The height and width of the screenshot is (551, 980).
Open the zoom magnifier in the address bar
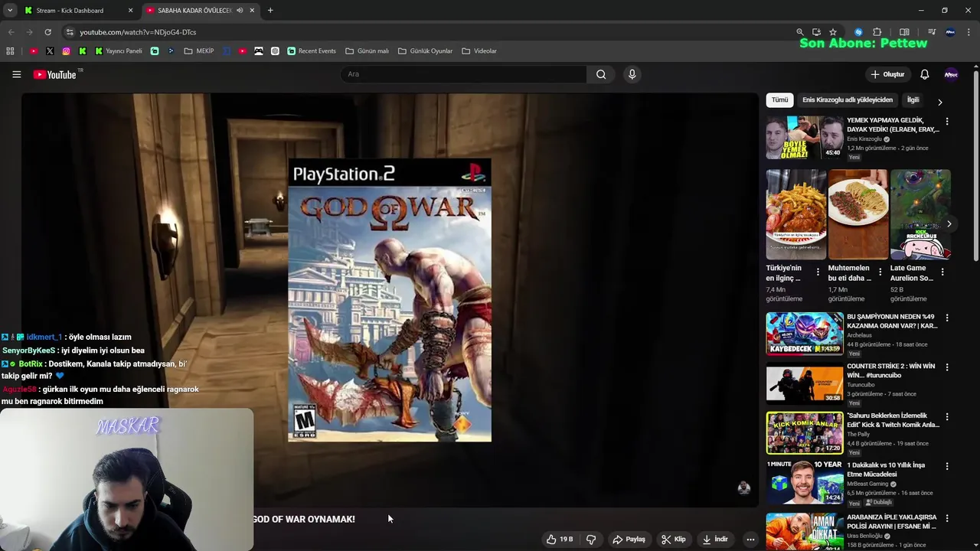coord(800,32)
